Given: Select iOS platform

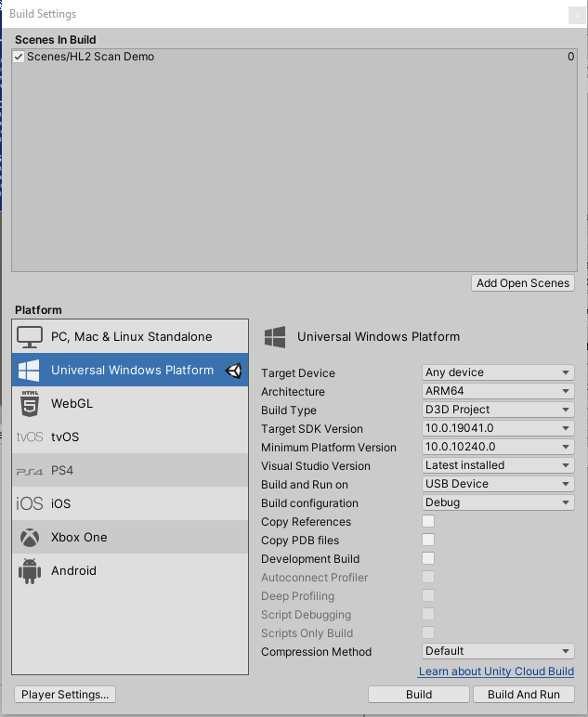Looking at the screenshot, I should (x=130, y=503).
